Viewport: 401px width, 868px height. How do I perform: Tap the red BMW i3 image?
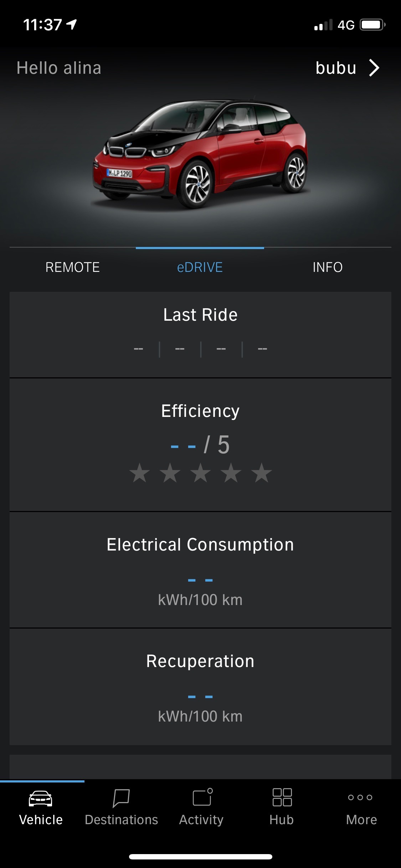tap(200, 153)
